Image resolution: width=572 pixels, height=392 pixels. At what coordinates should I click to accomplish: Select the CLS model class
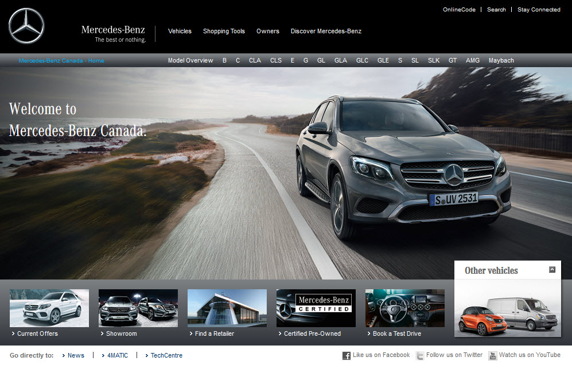click(276, 60)
